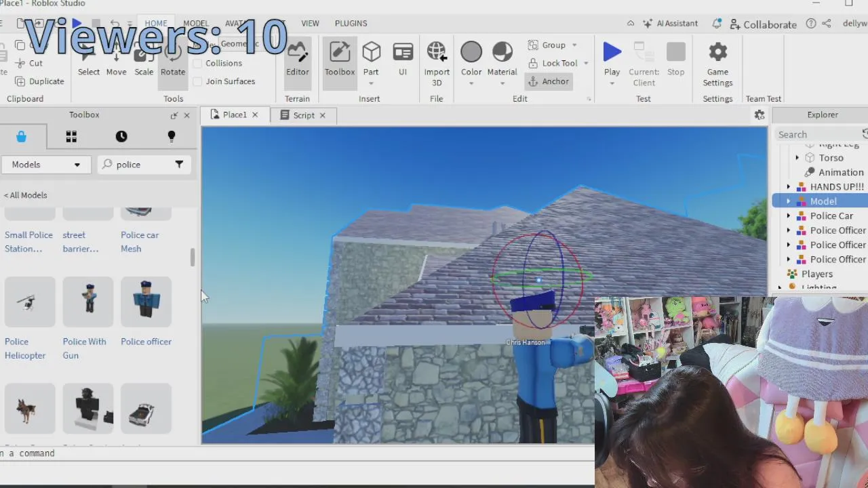This screenshot has height=488, width=868.
Task: Open Game Settings
Action: (x=717, y=64)
